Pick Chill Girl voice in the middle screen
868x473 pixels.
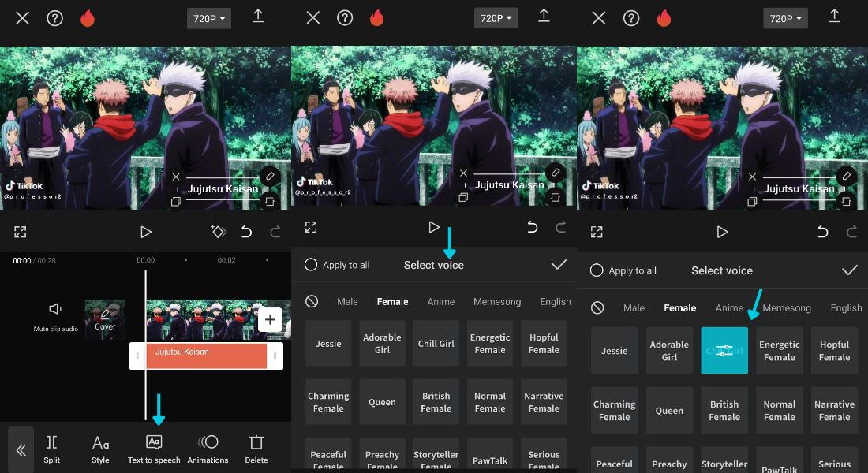coord(436,344)
